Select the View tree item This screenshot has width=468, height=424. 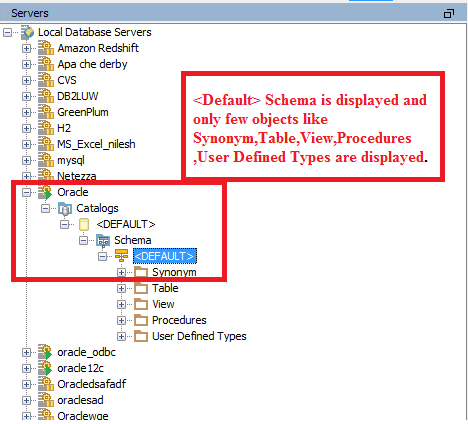pyautogui.click(x=163, y=304)
